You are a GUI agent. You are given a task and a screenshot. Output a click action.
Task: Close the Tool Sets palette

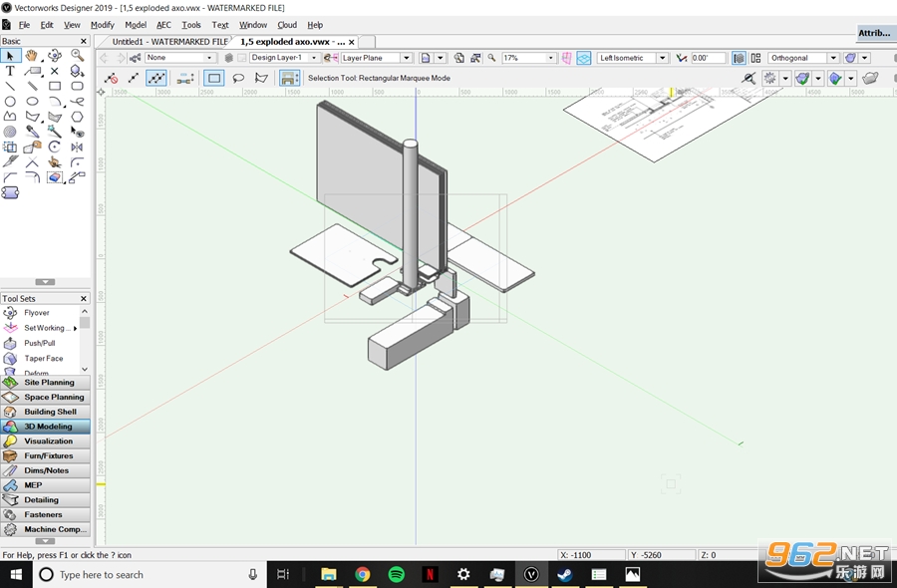pyautogui.click(x=84, y=299)
